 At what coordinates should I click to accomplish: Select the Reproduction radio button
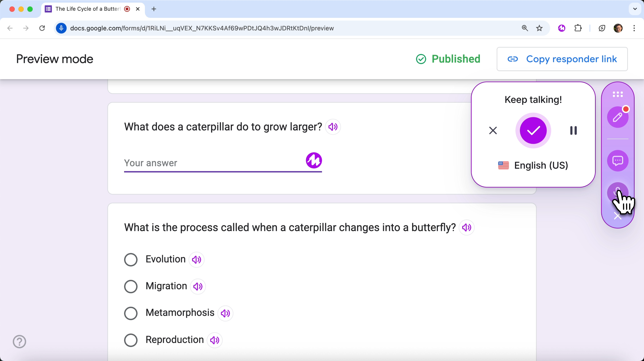[131, 340]
